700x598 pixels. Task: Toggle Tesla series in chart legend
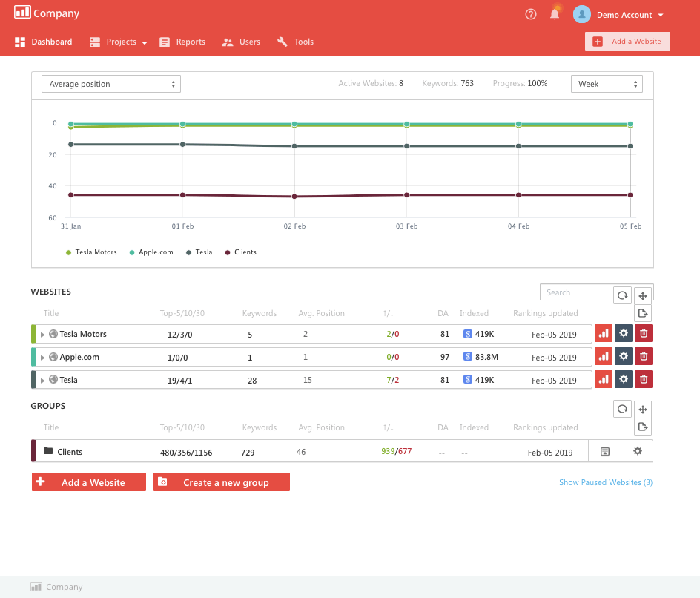pos(199,252)
